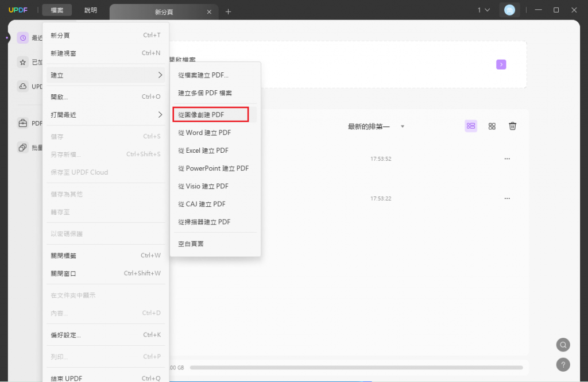
Task: Click the 17:53:52 timestamp
Action: coord(381,159)
